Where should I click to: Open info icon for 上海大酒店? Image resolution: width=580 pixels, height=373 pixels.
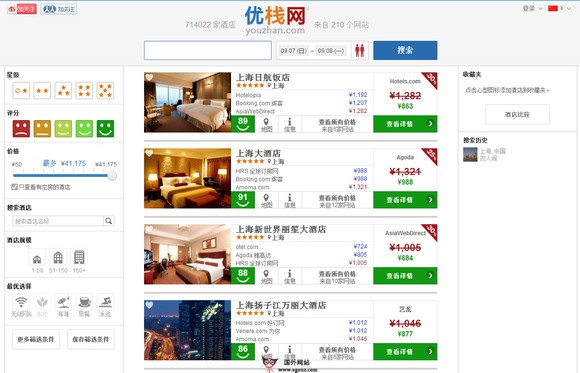290,200
